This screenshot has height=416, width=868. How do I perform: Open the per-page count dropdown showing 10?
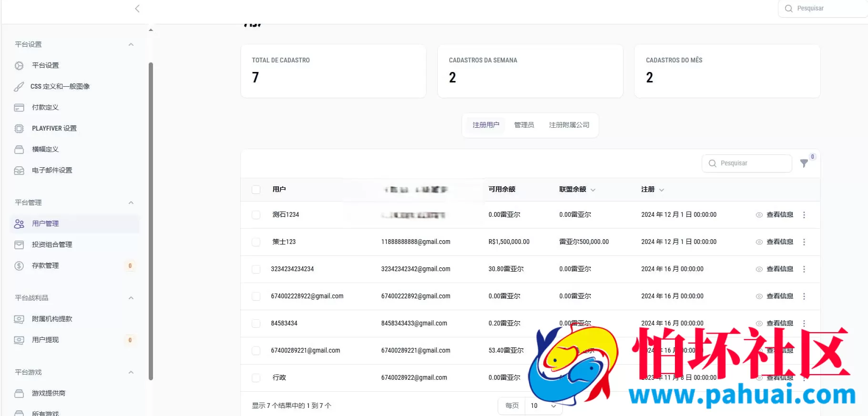(x=543, y=406)
